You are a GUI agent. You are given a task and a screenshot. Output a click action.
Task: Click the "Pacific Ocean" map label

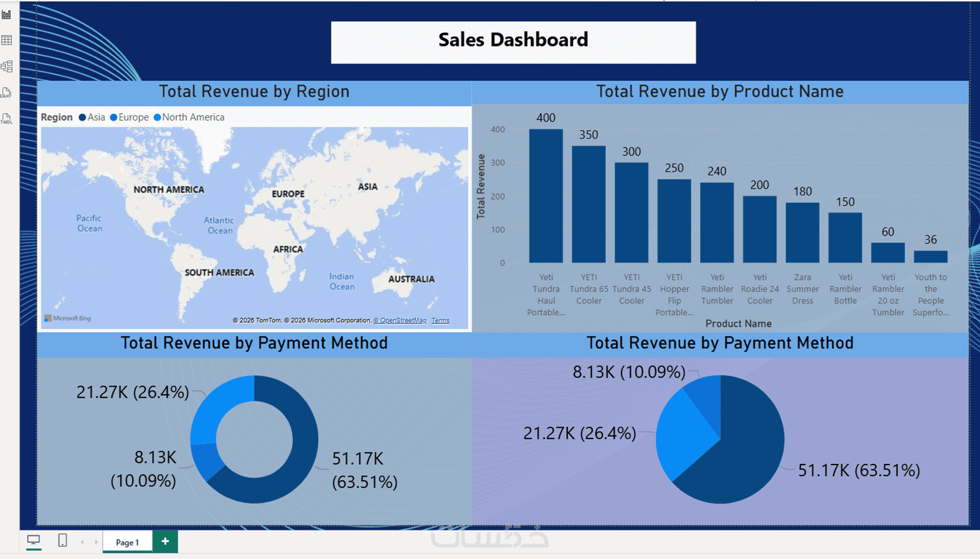[89, 224]
